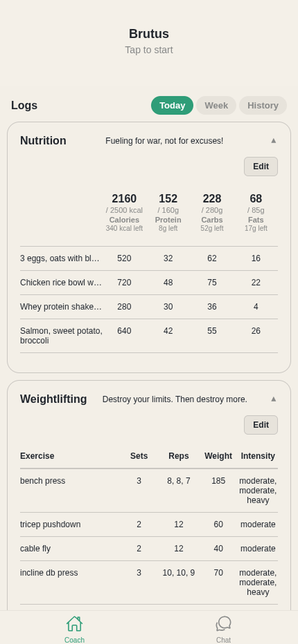This screenshot has height=644, width=298.
Task: Open the Whey protein shake row
Action: click(149, 307)
